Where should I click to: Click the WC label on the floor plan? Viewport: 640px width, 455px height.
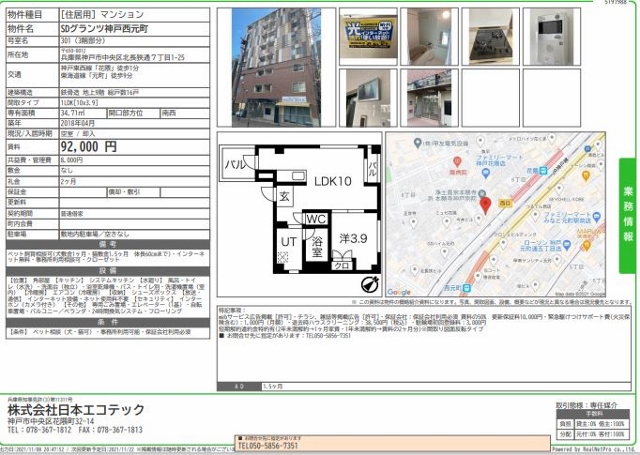[x=316, y=219]
